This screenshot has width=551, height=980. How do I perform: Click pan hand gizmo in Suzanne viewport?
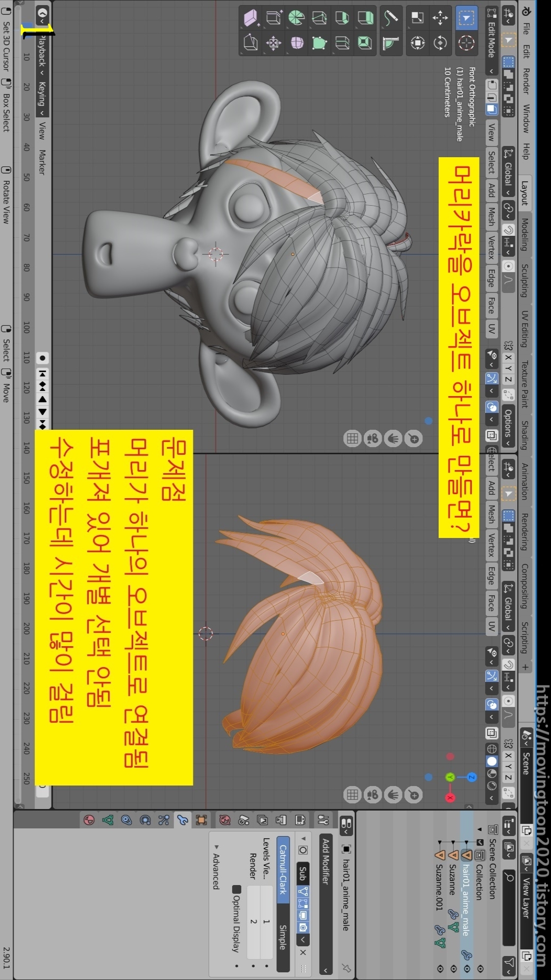[x=393, y=438]
